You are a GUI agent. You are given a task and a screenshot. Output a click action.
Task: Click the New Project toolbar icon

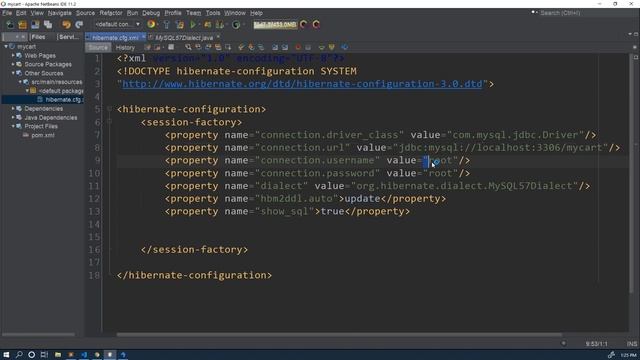[22, 24]
